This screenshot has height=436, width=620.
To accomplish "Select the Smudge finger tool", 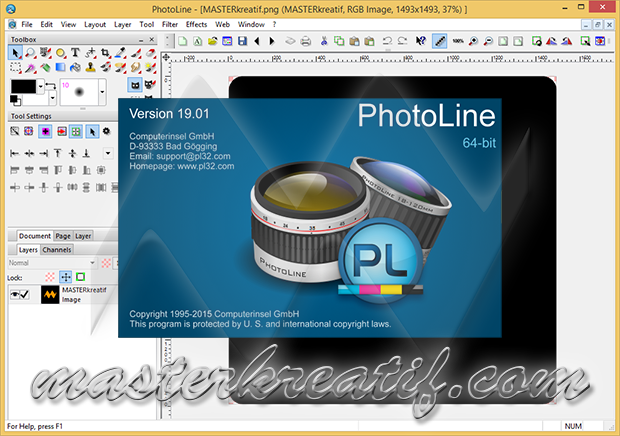I will tap(135, 68).
